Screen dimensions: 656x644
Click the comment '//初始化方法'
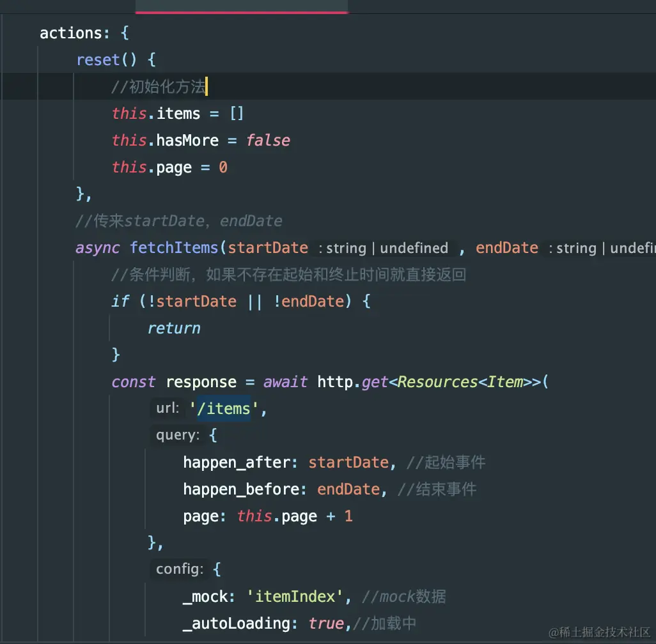(158, 87)
